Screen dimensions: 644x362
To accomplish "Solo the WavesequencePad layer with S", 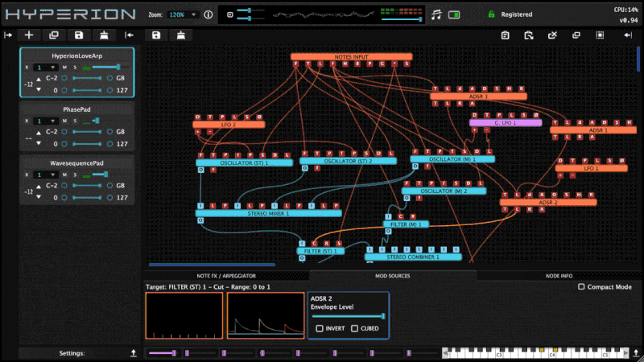I will 75,174.
